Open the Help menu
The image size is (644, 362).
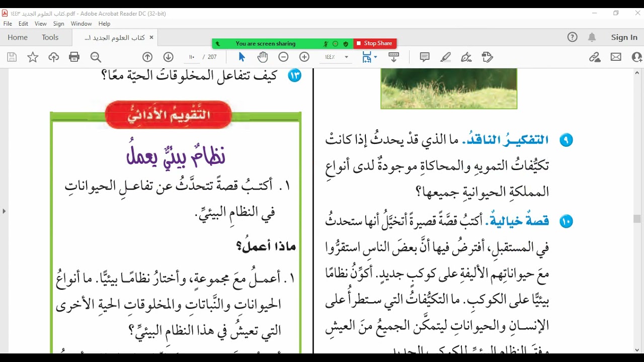click(x=104, y=24)
